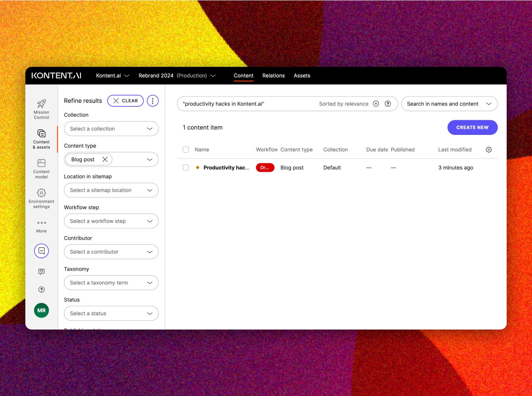Open Select a taxonomy term dropdown
This screenshot has height=396, width=532.
pyautogui.click(x=111, y=283)
